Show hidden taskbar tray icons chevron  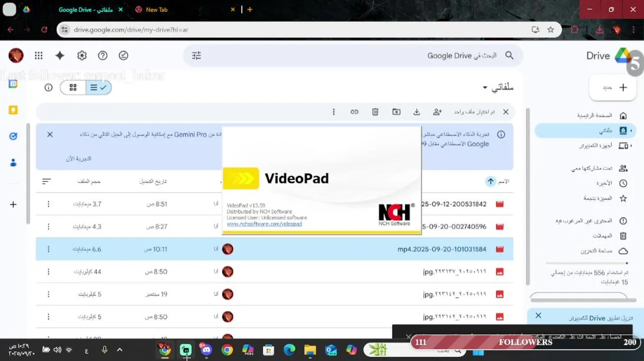[119, 349]
